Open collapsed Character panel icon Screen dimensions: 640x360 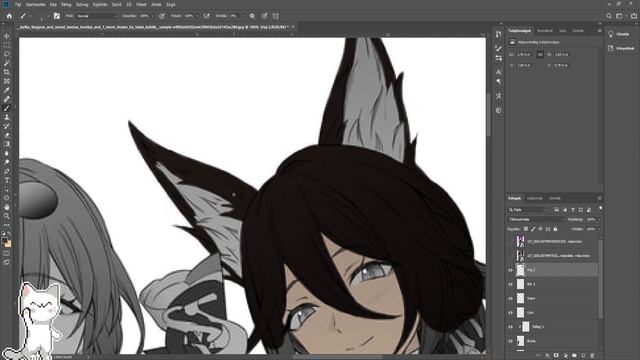pyautogui.click(x=498, y=72)
